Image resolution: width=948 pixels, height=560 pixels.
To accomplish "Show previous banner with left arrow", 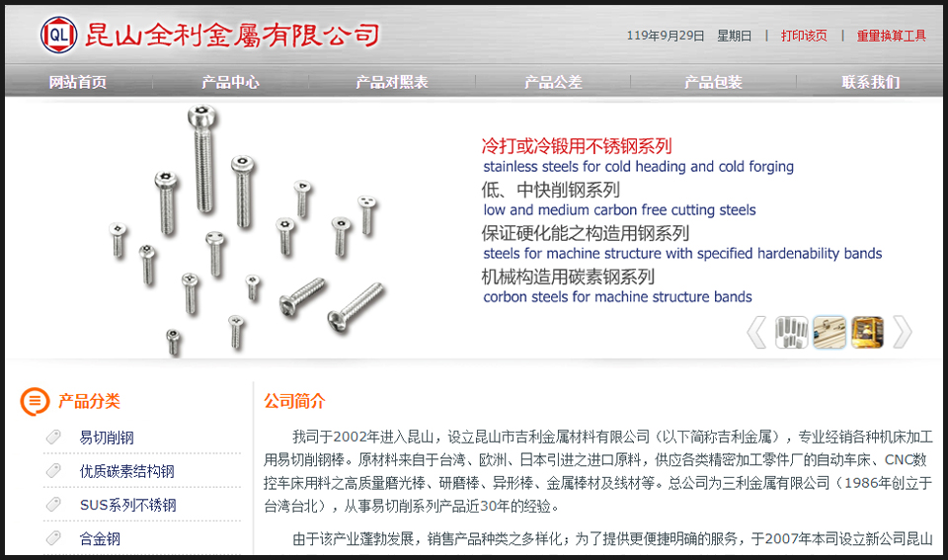I will [x=756, y=332].
